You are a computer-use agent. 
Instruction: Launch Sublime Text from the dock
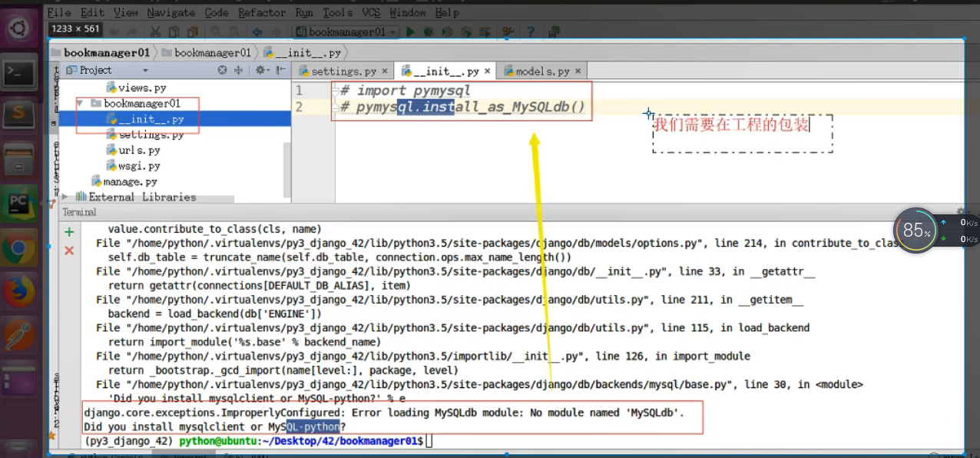click(18, 117)
